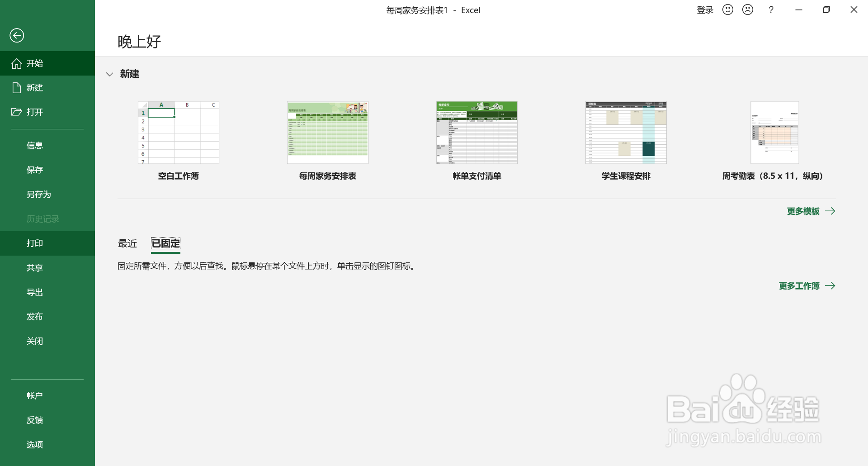Restore down the Excel window

point(826,10)
